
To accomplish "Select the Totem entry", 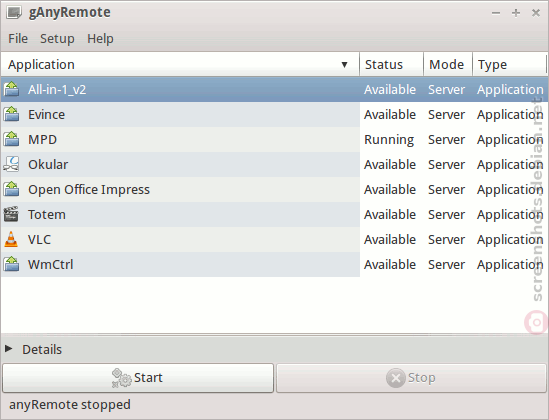I will pos(47,215).
